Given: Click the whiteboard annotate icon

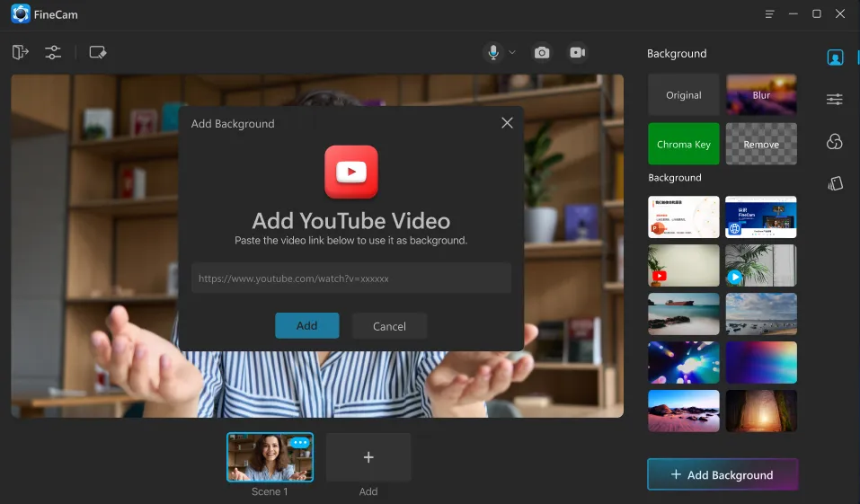Looking at the screenshot, I should [98, 52].
